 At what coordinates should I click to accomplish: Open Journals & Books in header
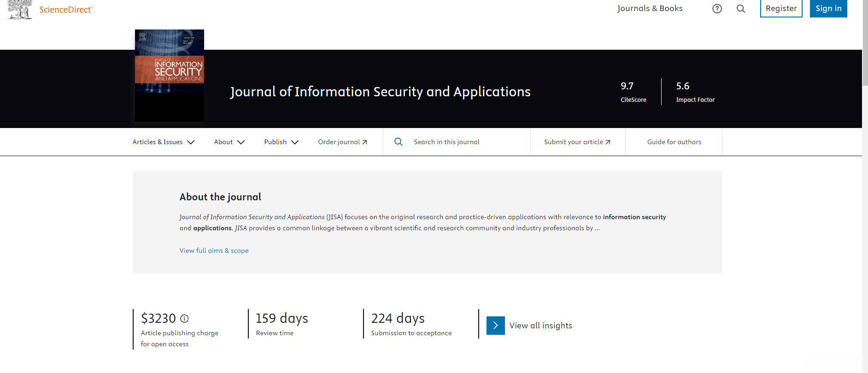(650, 8)
